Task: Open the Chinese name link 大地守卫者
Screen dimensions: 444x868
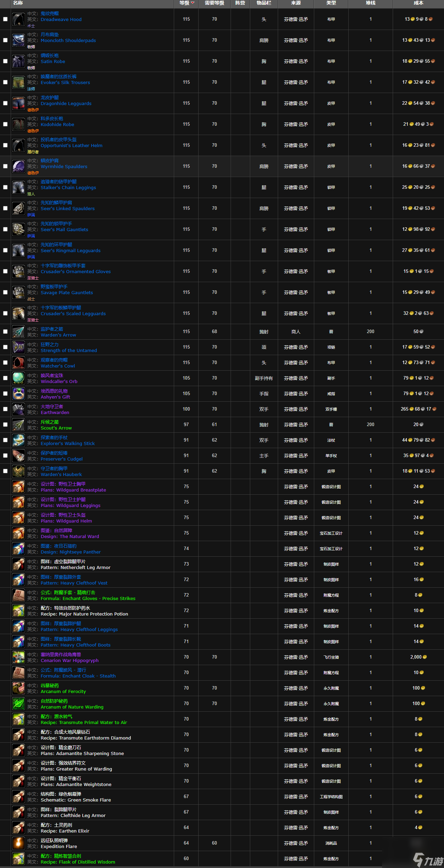Action: point(52,406)
